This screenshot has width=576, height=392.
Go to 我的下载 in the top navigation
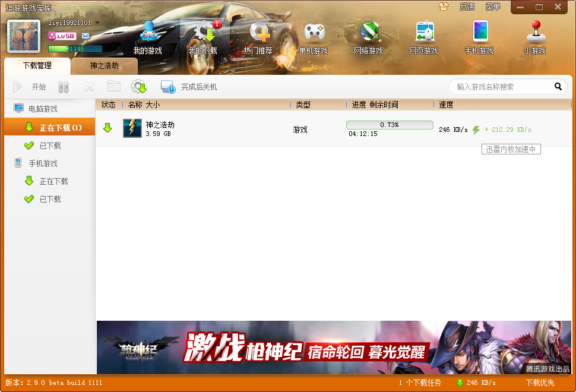(203, 38)
